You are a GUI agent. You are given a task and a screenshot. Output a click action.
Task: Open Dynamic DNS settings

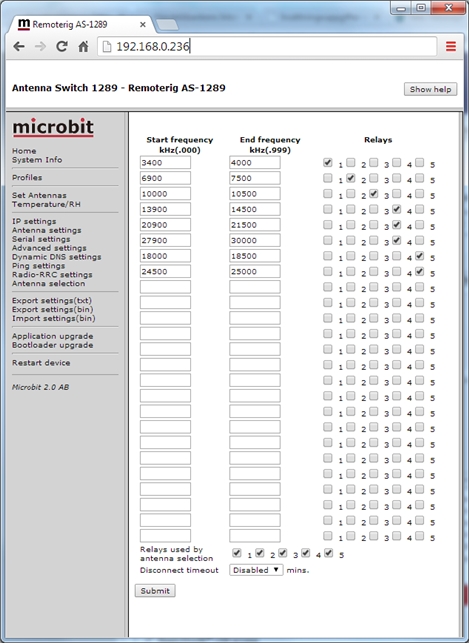57,257
